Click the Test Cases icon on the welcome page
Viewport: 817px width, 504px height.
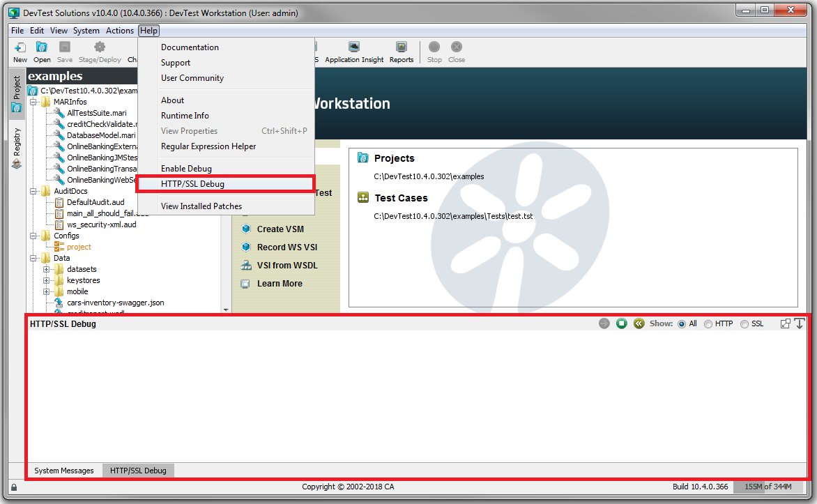pos(363,197)
